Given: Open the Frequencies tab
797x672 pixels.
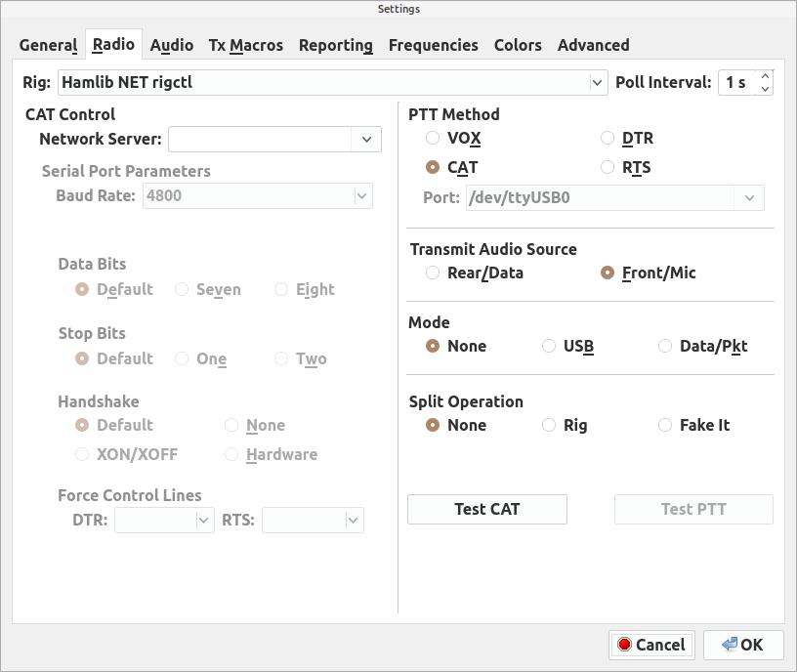Looking at the screenshot, I should [433, 45].
